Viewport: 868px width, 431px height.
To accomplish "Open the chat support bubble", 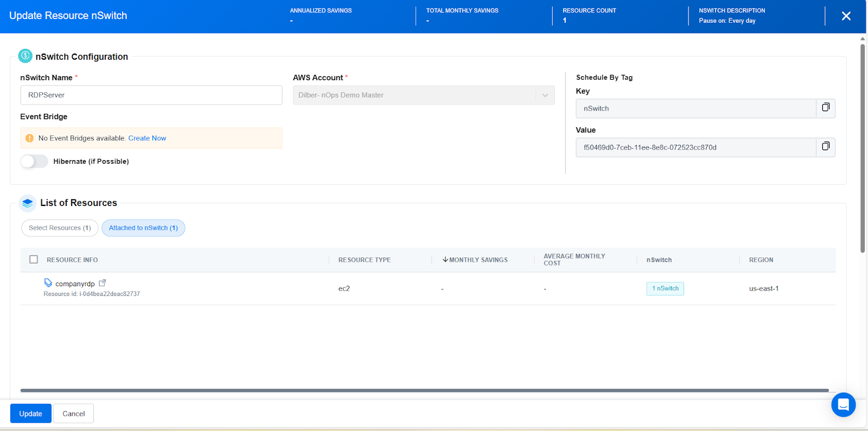I will tap(843, 404).
